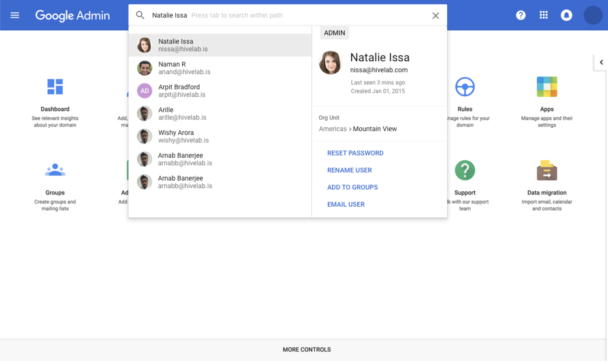Click the ADMIN badge
Viewport: 608px width, 364px height.
tap(334, 33)
